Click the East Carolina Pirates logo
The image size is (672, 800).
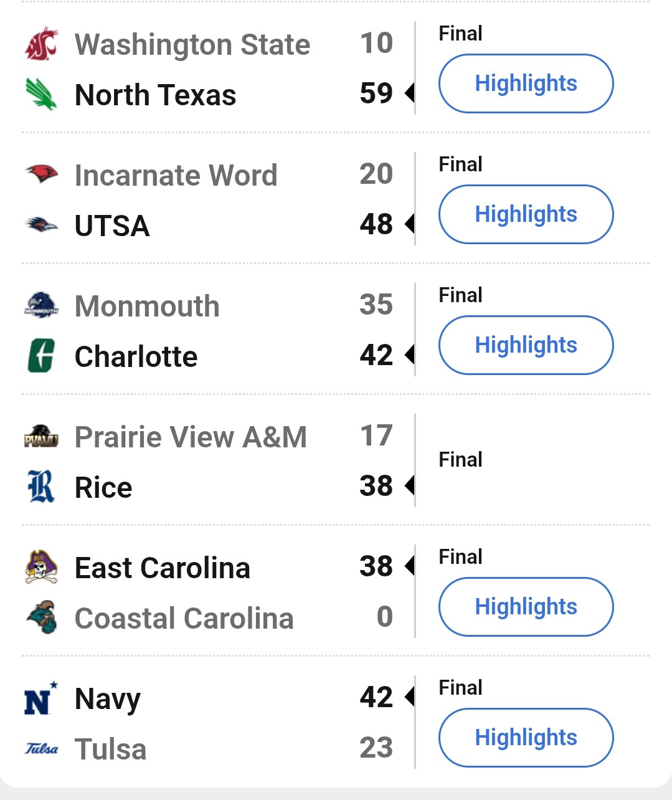(x=41, y=567)
